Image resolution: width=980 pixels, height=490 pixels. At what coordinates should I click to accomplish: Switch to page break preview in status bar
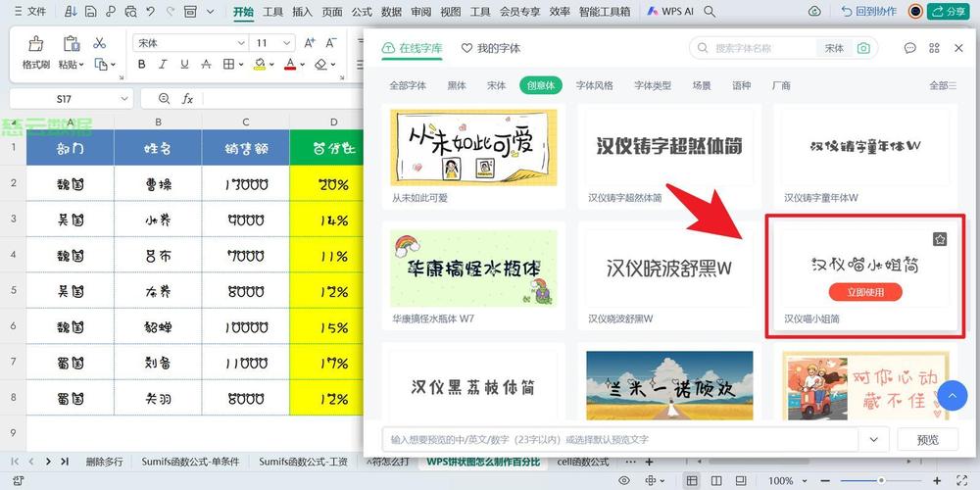716,480
